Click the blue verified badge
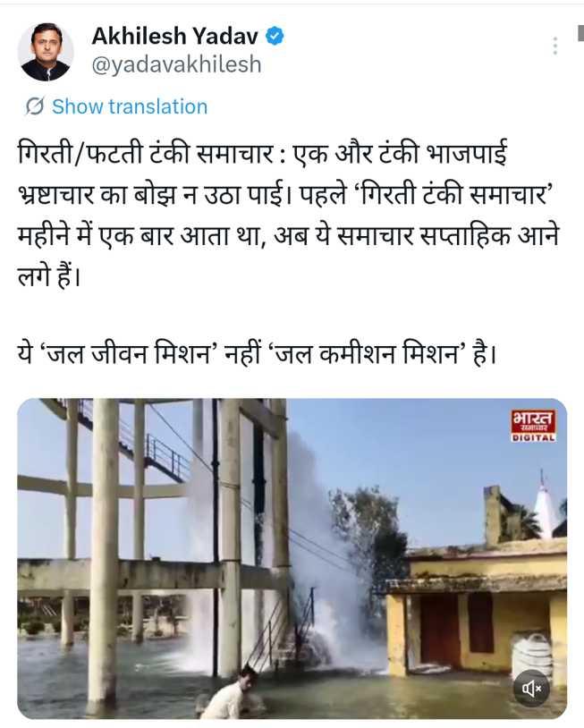584x728 pixels. (x=275, y=36)
